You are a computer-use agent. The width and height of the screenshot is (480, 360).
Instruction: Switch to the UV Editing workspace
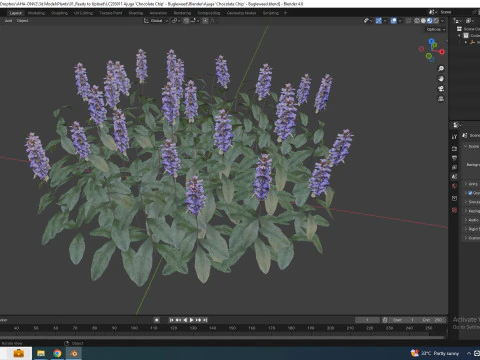(x=83, y=13)
